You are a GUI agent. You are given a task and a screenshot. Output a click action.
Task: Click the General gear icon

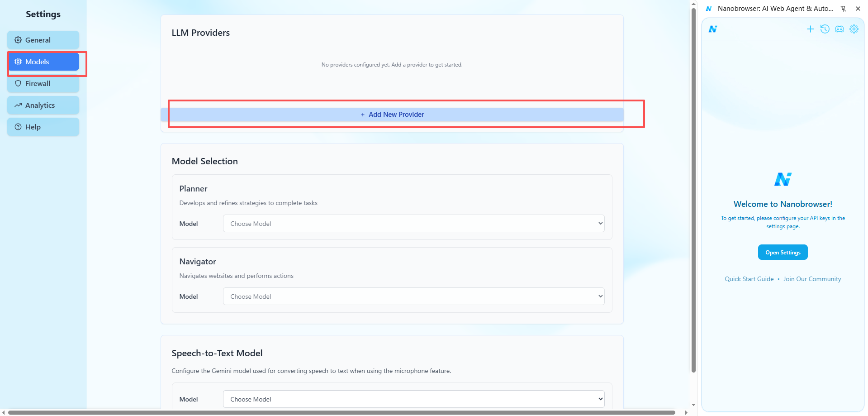click(x=18, y=40)
